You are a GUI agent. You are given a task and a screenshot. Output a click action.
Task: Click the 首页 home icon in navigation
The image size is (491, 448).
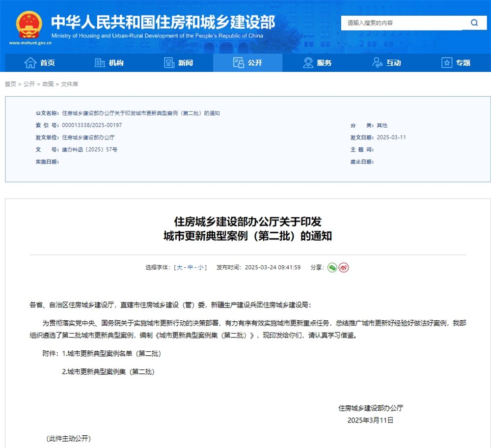[29, 63]
